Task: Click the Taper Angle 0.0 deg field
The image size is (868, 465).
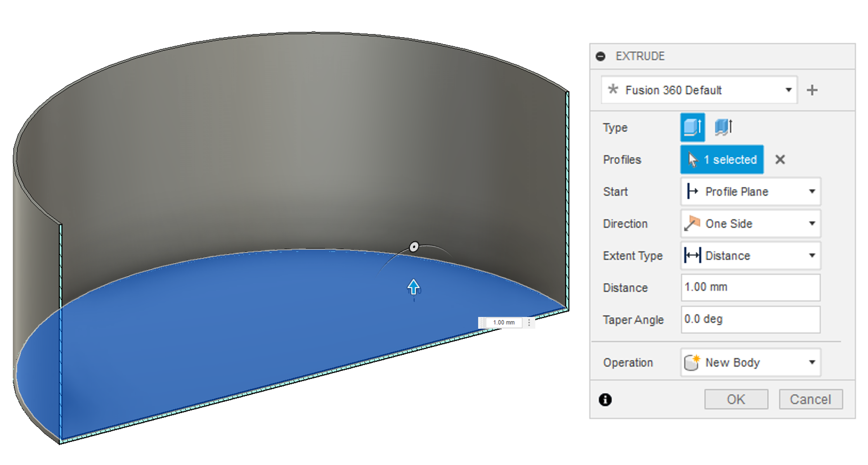Action: (x=750, y=320)
